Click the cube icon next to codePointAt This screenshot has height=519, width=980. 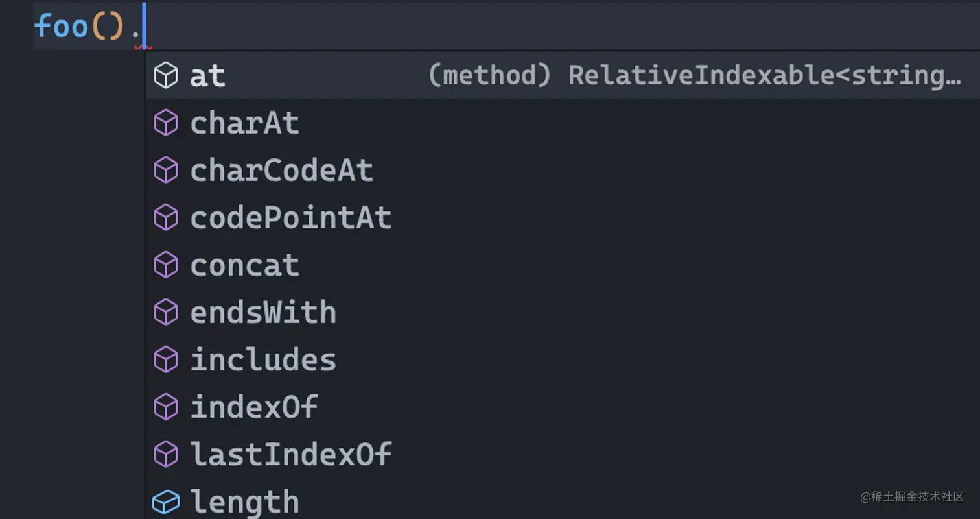tap(166, 218)
